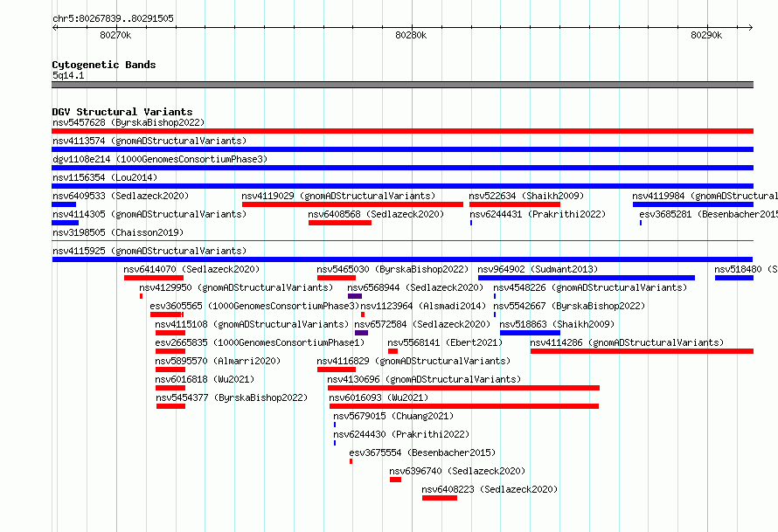The width and height of the screenshot is (778, 532).
Task: Click the red bar under nsv6016093 (Wu2021)
Action: point(464,406)
